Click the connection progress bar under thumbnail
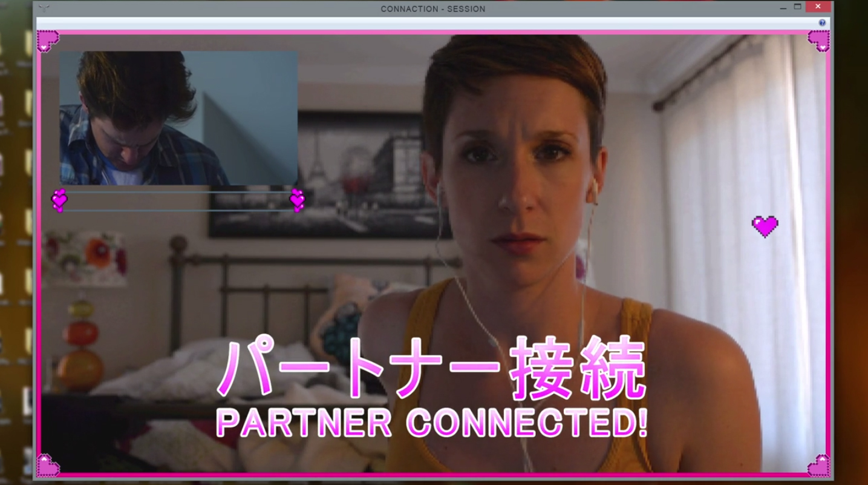This screenshot has width=868, height=485. pyautogui.click(x=178, y=201)
